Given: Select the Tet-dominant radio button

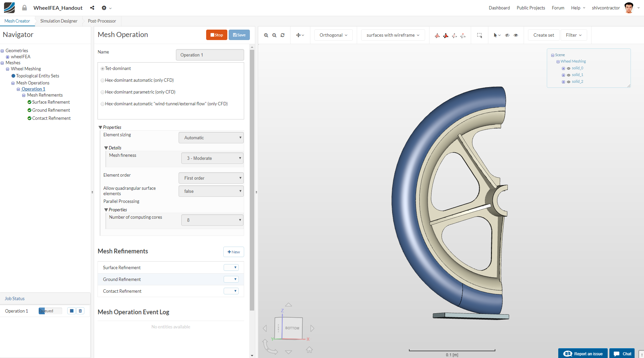Looking at the screenshot, I should coord(103,69).
